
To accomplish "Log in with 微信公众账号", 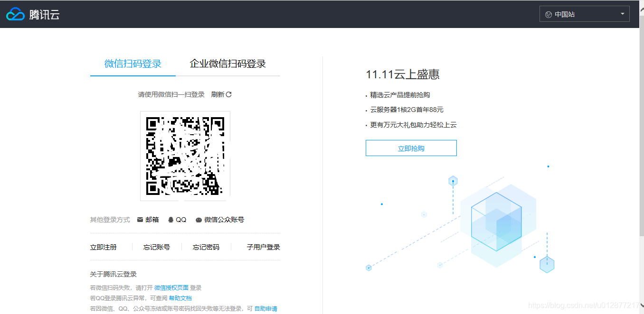I will coord(219,220).
